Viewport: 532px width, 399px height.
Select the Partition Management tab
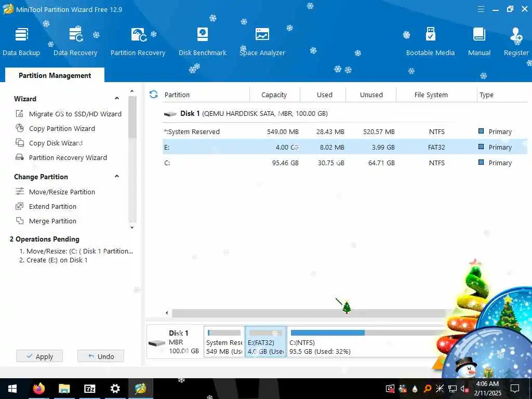click(55, 75)
